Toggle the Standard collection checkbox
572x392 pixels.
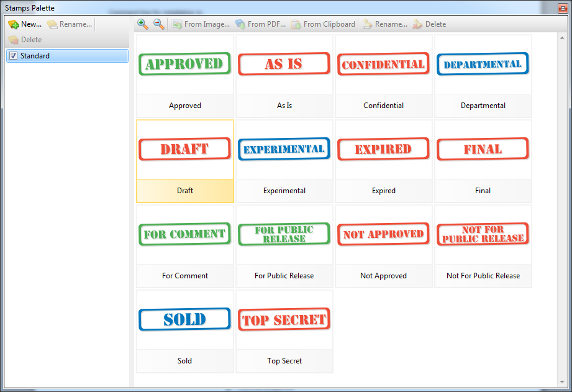[x=14, y=56]
